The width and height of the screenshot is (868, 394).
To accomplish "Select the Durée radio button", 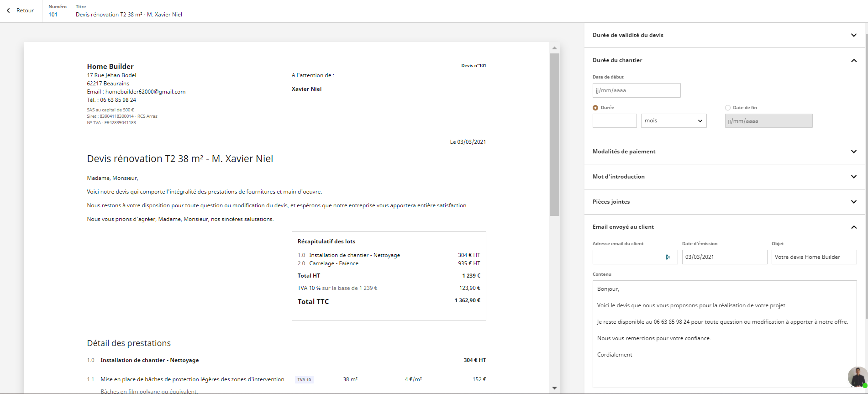I will point(595,108).
